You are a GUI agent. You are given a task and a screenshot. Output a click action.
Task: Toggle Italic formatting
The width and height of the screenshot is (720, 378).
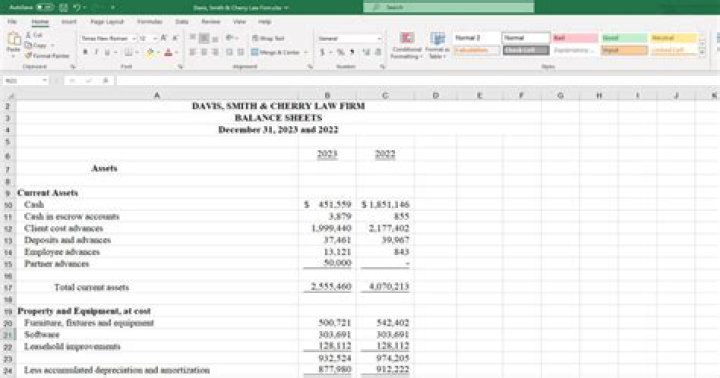pos(96,53)
